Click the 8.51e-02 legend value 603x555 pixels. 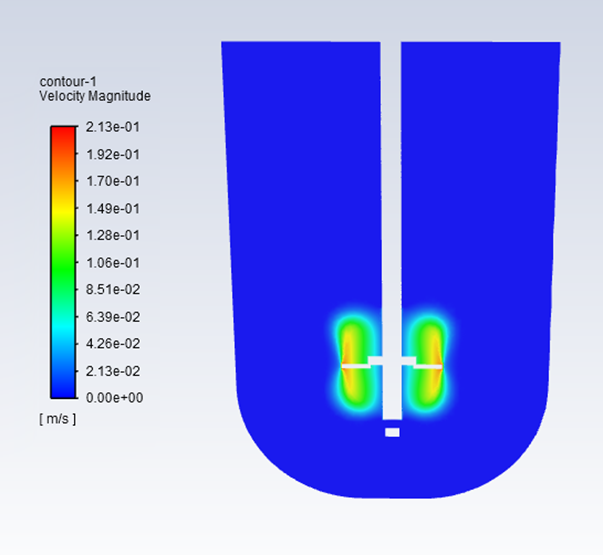tap(113, 289)
